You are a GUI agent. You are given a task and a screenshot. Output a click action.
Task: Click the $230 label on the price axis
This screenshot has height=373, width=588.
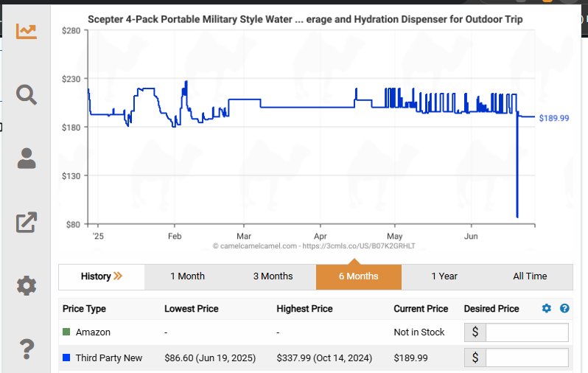coord(71,79)
